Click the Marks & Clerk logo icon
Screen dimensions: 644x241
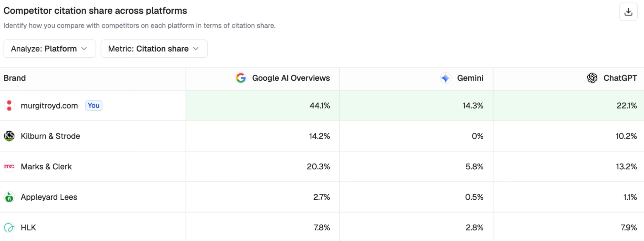point(9,167)
